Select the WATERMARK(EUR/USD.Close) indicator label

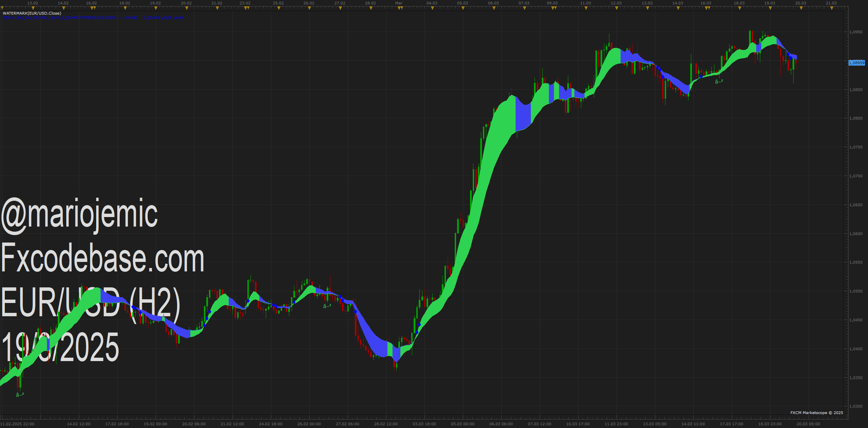click(x=32, y=13)
